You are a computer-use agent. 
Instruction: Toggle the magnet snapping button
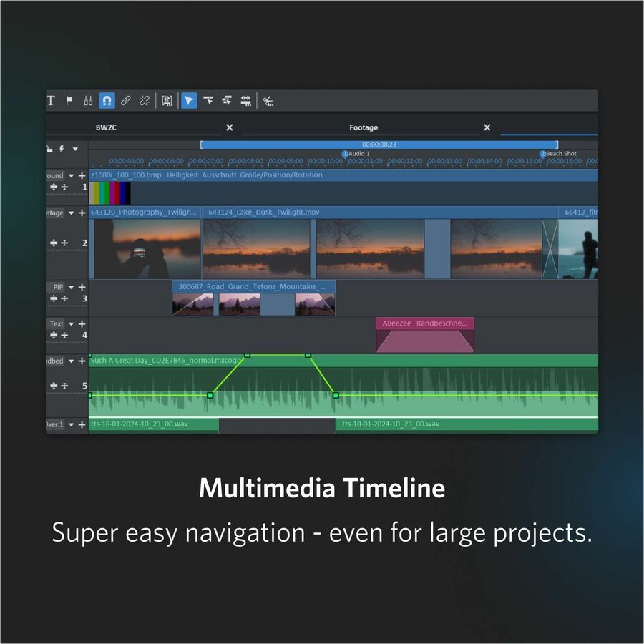(x=107, y=101)
